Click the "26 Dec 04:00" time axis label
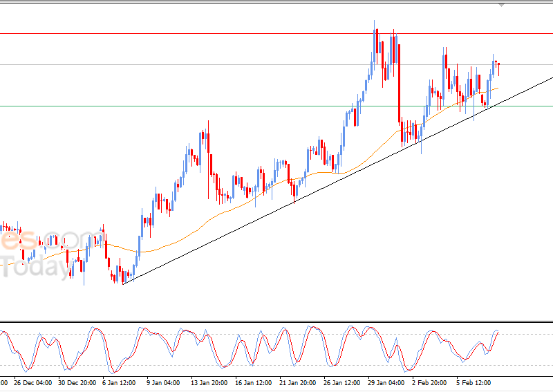This screenshot has height=392, width=553. (32, 382)
